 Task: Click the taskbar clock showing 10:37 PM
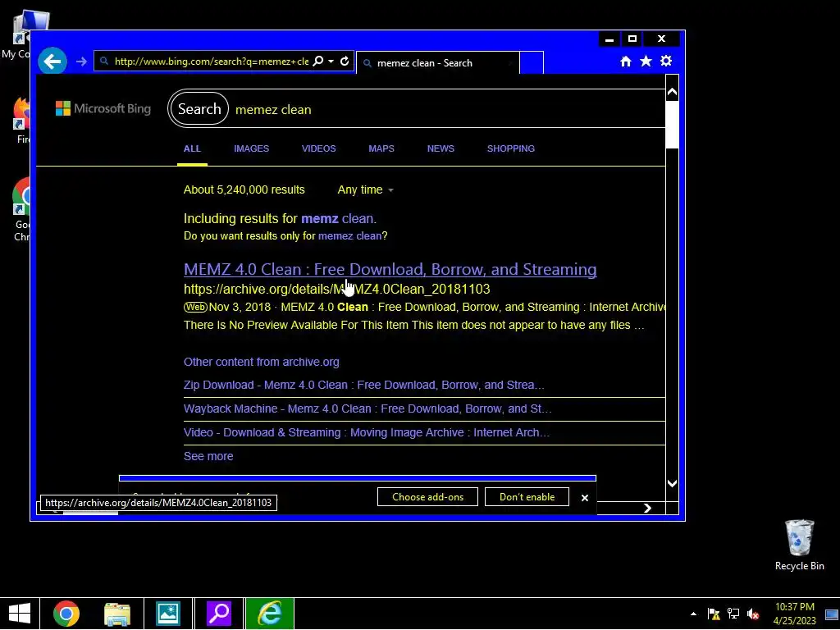(794, 614)
